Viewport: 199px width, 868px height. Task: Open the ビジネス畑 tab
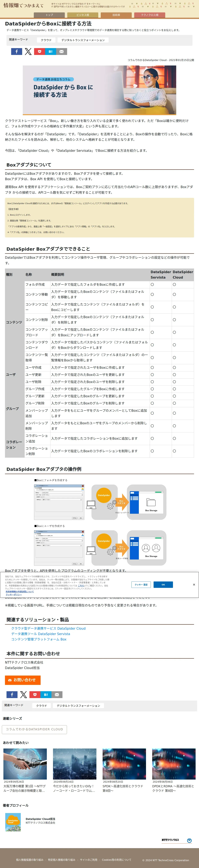click(82, 15)
